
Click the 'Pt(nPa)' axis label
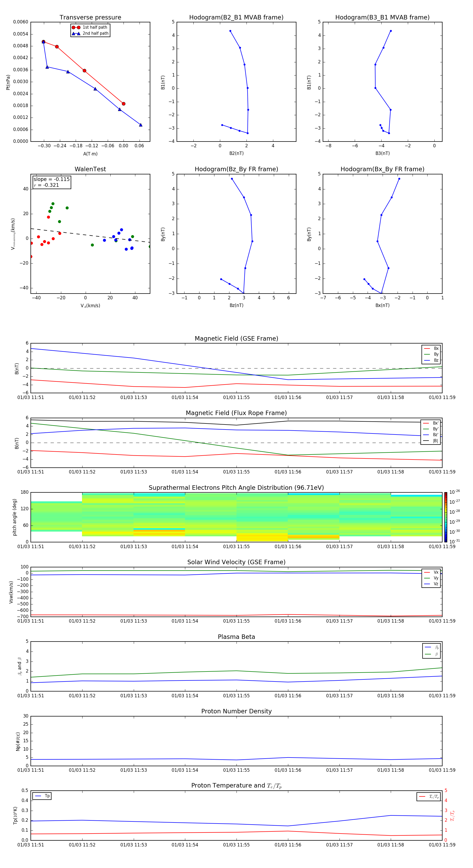(8, 82)
